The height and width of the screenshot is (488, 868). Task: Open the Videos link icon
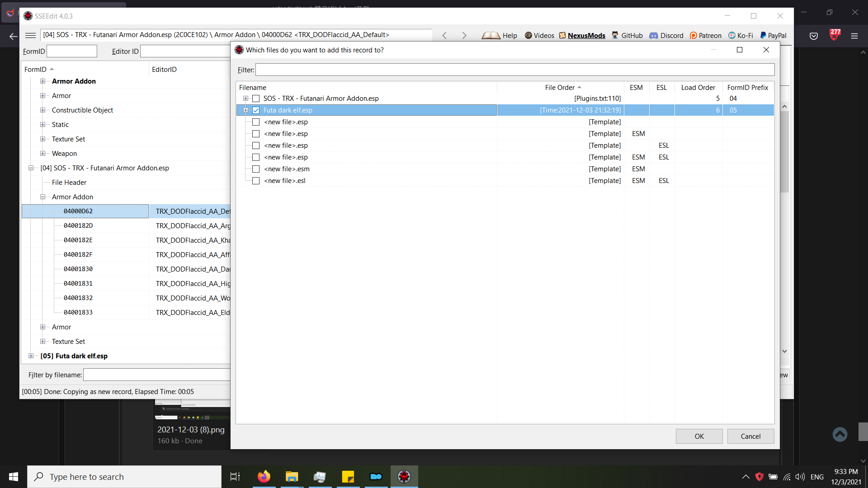pyautogui.click(x=528, y=35)
